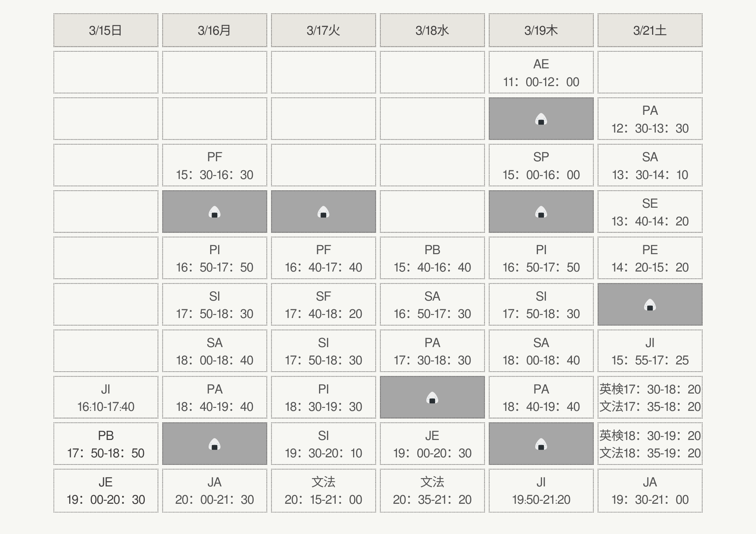Click the JI 16:10-17:40 class
The width and height of the screenshot is (756, 534).
coord(105,398)
